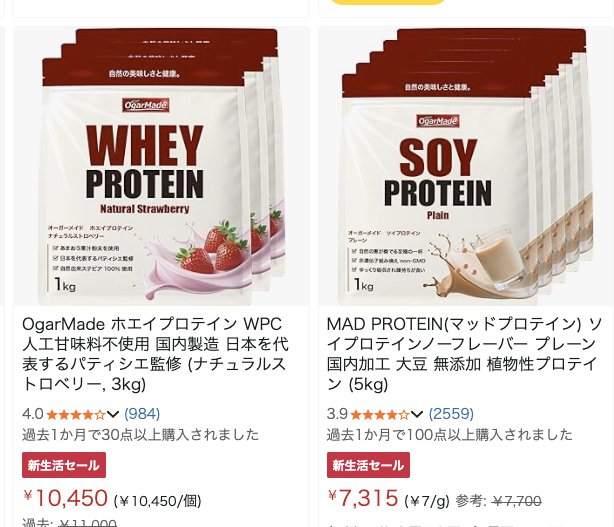Expand rating chevron next to 3.9 stars
Image resolution: width=614 pixels, height=527 pixels.
click(x=417, y=414)
